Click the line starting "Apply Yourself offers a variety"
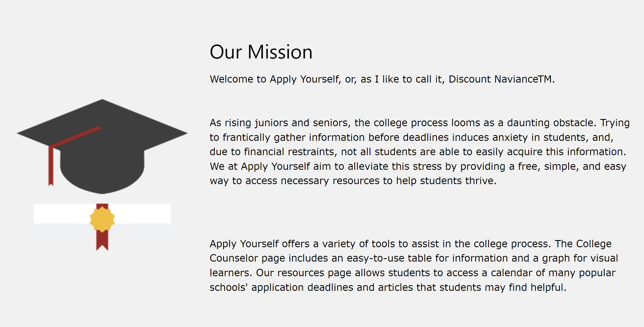Image resolution: width=644 pixels, height=327 pixels. (410, 244)
